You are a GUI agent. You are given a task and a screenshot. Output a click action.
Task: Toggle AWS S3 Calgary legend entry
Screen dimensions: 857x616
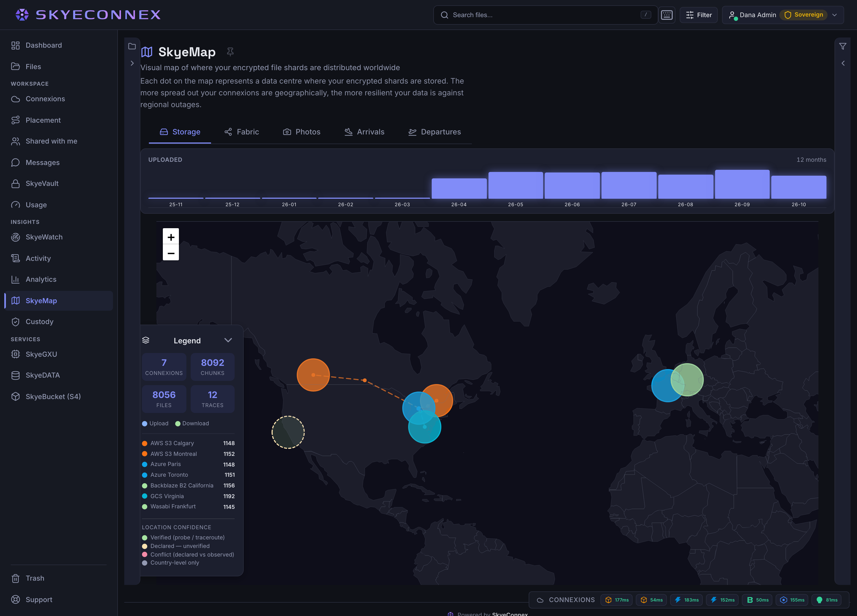coord(188,443)
